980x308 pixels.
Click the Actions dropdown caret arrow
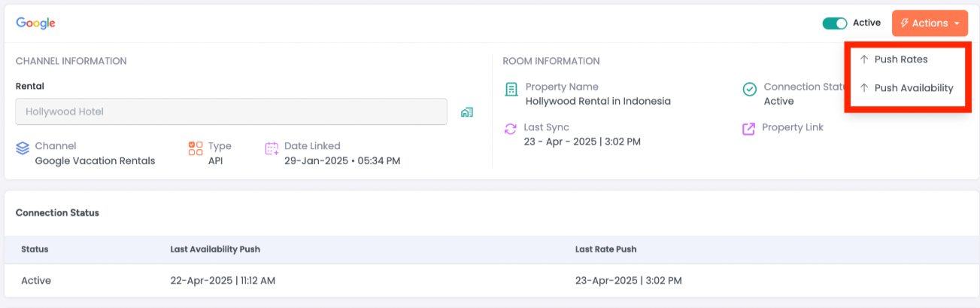click(x=957, y=24)
